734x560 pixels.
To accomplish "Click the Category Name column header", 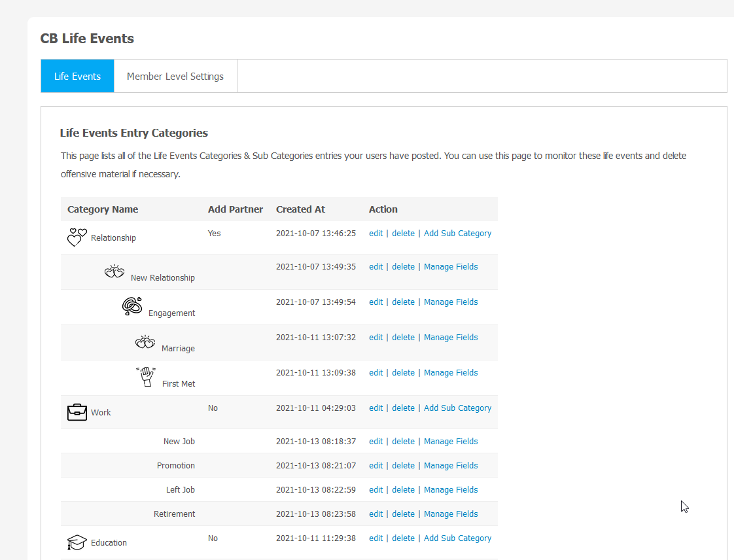I will (103, 209).
